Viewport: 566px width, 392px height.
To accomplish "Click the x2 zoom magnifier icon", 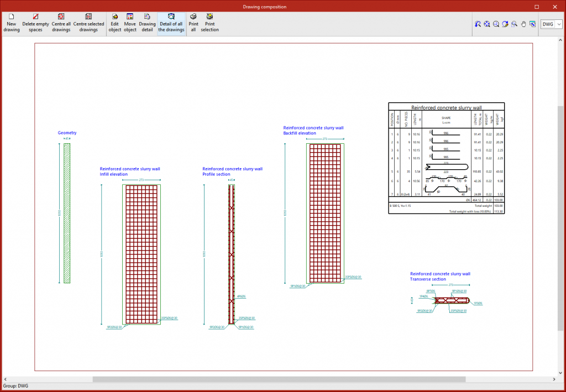I will coord(496,24).
